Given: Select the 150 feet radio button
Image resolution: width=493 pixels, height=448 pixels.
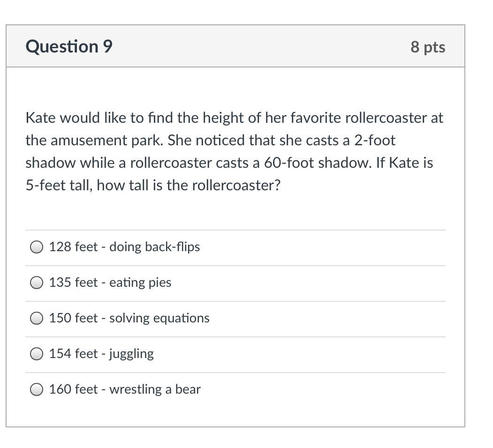Looking at the screenshot, I should coord(37,318).
